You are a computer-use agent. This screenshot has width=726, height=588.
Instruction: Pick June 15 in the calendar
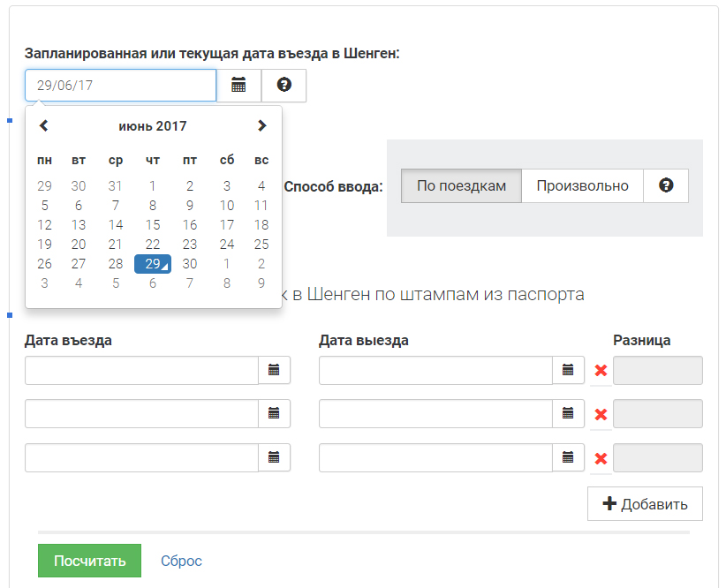(x=153, y=225)
